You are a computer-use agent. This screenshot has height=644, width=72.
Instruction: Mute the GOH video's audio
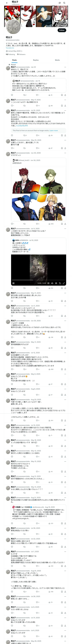point(52,283)
